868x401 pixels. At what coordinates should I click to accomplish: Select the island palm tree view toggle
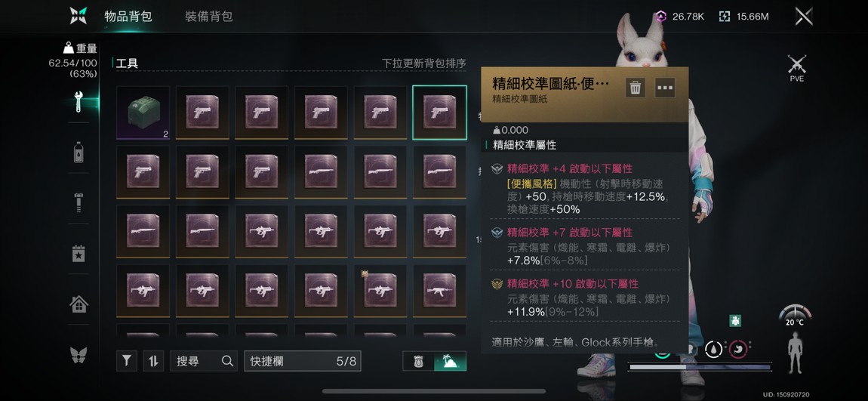pos(451,362)
